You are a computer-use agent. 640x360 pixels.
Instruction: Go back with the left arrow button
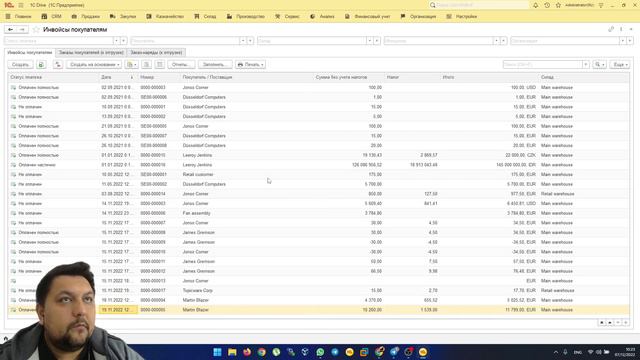[11, 29]
